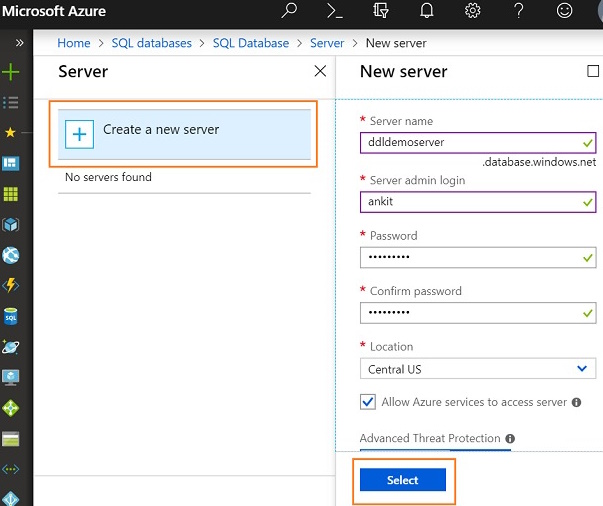Click the Favorites star icon

pyautogui.click(x=10, y=132)
